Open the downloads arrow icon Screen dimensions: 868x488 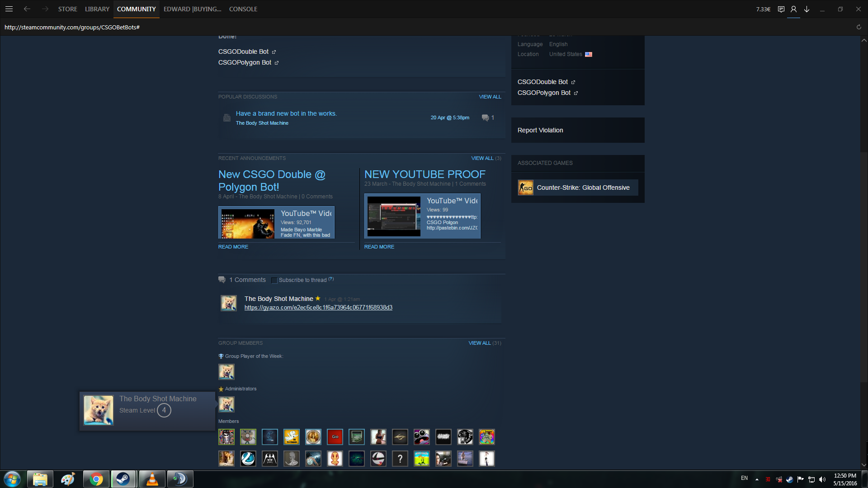pos(807,9)
